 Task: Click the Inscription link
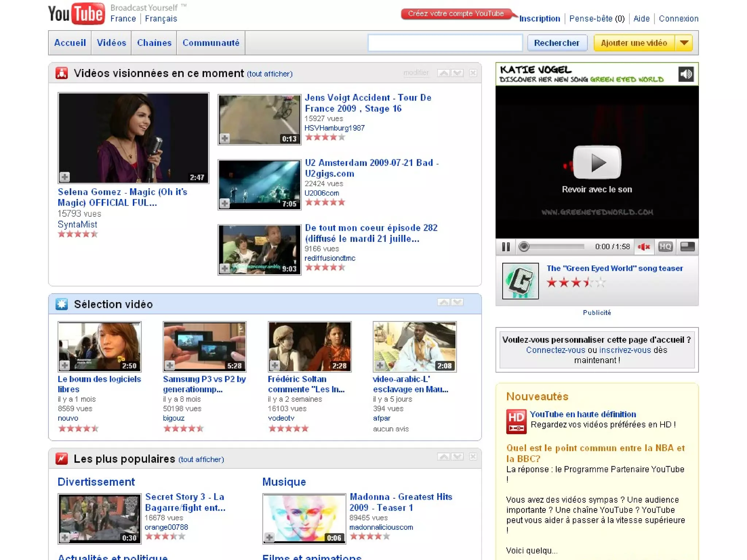coord(539,19)
